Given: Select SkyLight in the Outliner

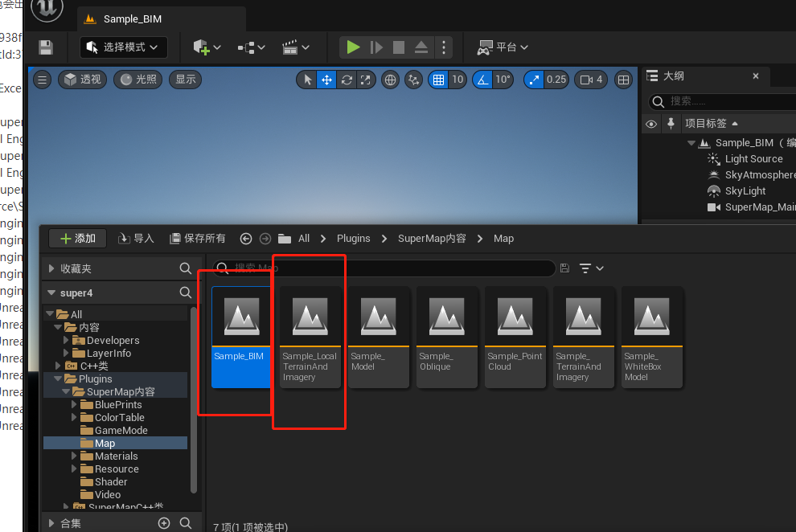Looking at the screenshot, I should click(x=745, y=190).
